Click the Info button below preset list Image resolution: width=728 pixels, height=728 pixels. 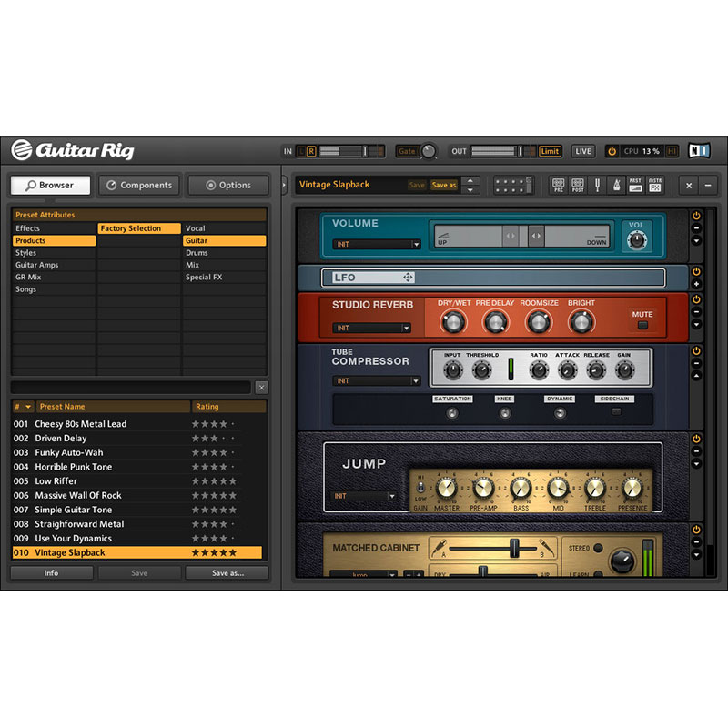point(51,573)
